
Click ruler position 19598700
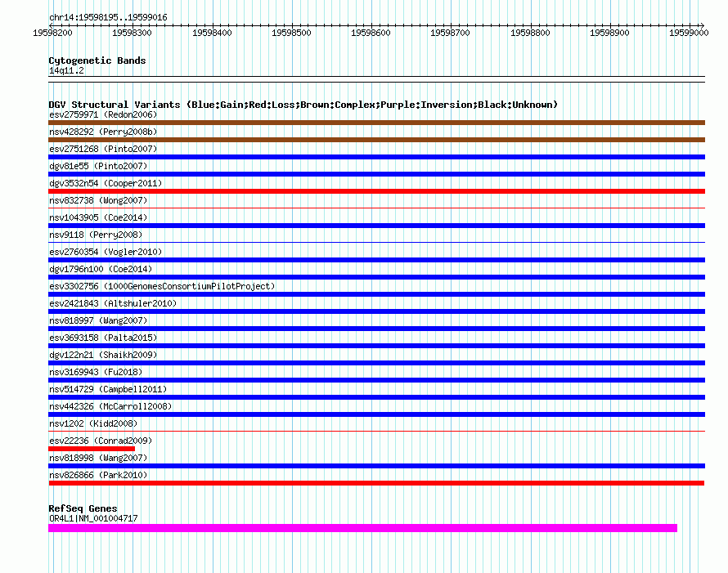[450, 33]
